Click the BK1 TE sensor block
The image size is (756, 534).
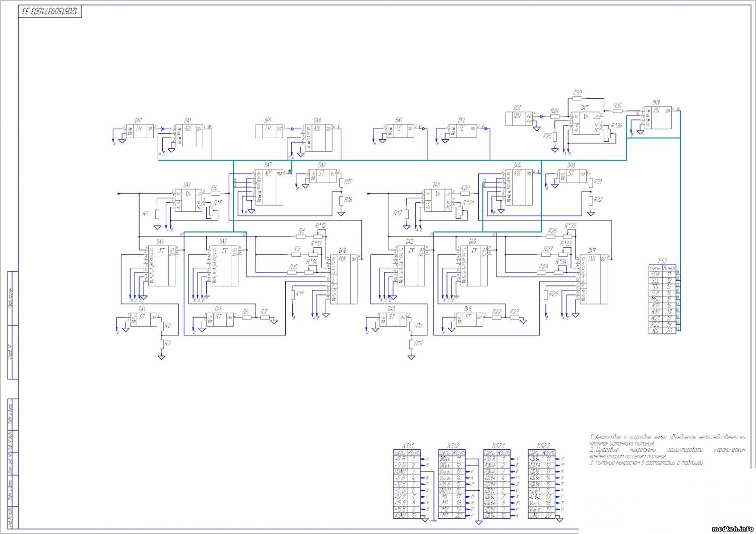tap(400, 131)
